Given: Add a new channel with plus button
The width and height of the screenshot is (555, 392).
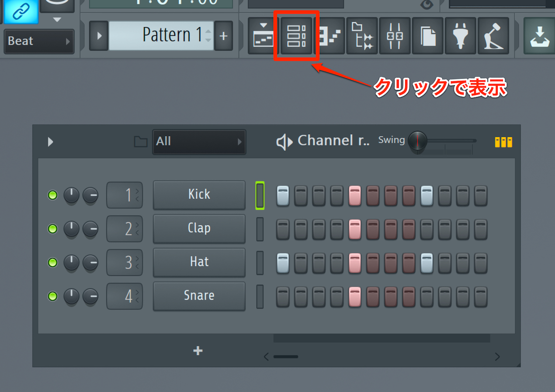Looking at the screenshot, I should [x=198, y=350].
